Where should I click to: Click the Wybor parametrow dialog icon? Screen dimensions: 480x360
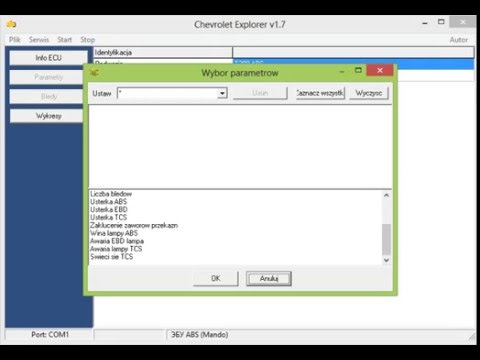pyautogui.click(x=94, y=72)
